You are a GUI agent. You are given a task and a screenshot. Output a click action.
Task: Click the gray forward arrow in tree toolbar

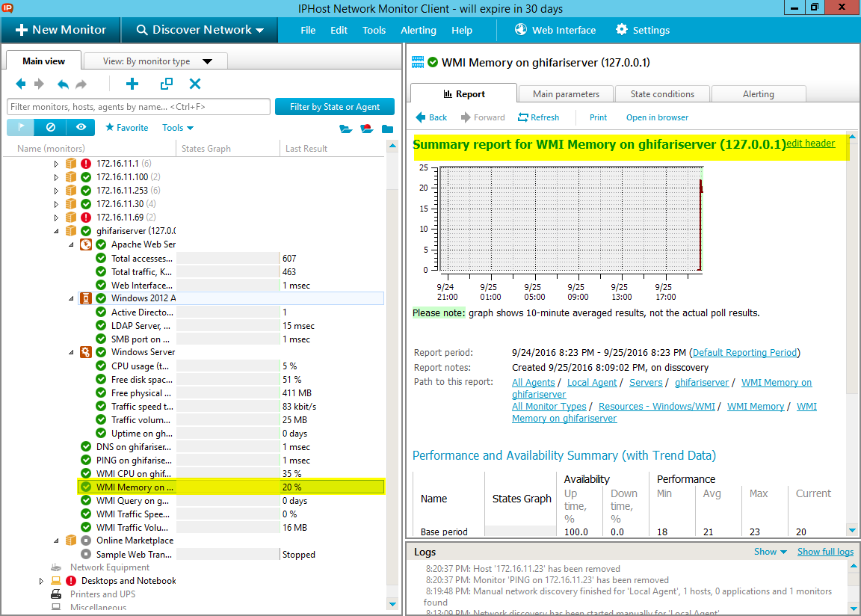tap(39, 84)
